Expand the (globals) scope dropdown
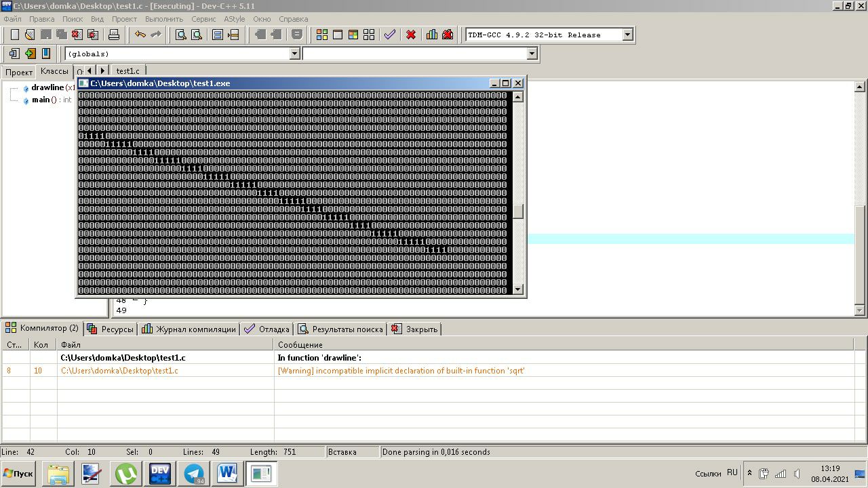The width and height of the screenshot is (868, 488). pyautogui.click(x=294, y=54)
